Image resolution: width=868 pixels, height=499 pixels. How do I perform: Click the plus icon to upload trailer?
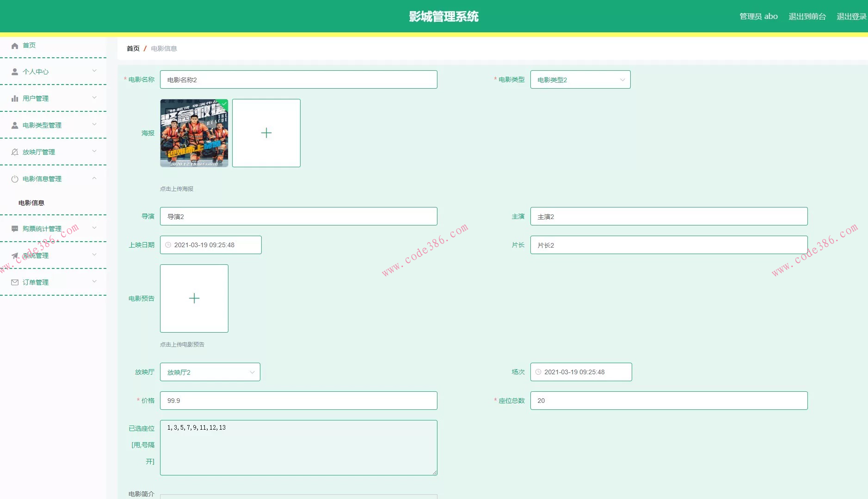click(x=194, y=298)
